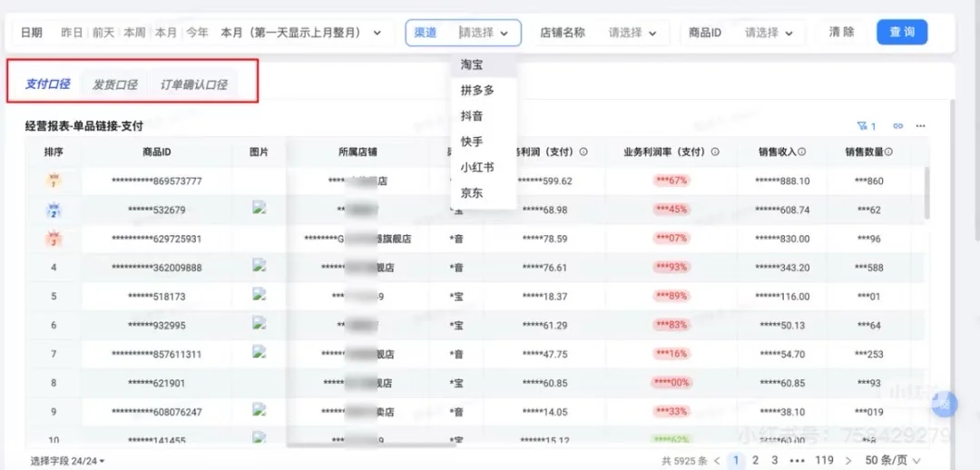Screen dimensions: 980x470
Task: Click the ****00% profit rate badge
Action: (671, 383)
